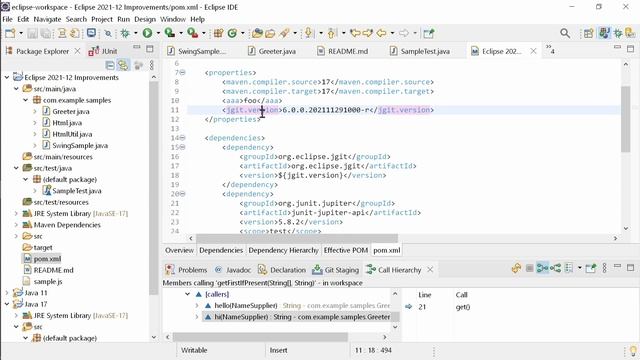
Task: Click the Back navigation arrow
Action: (x=381, y=33)
